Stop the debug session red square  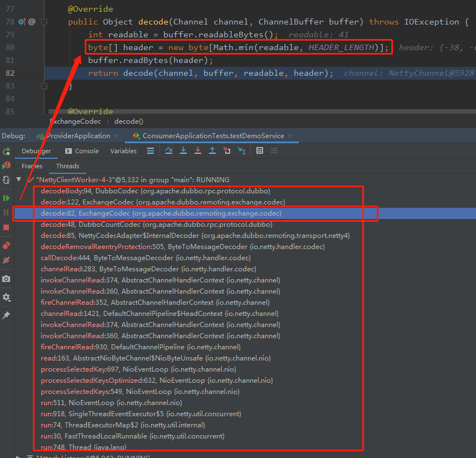(6, 227)
